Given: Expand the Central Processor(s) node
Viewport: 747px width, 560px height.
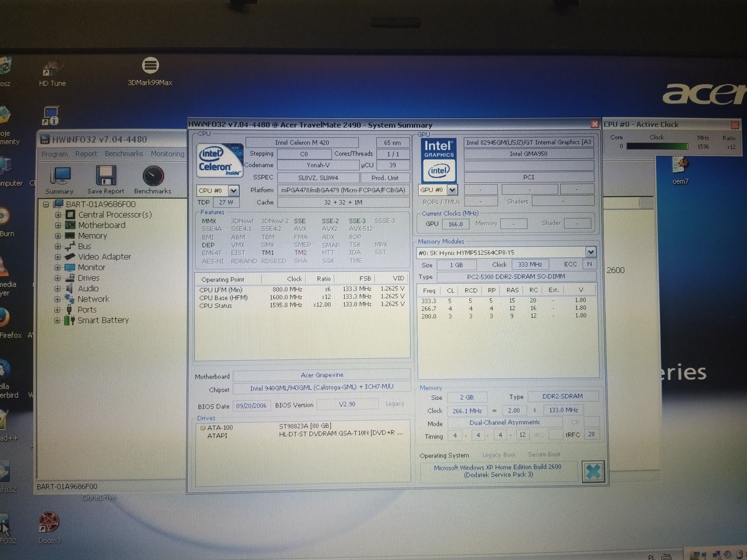Looking at the screenshot, I should [x=58, y=215].
